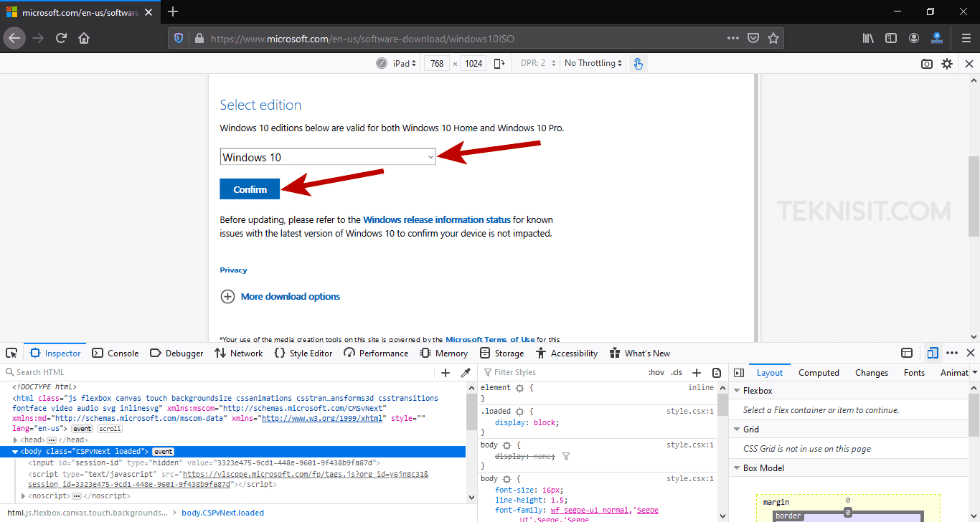The image size is (980, 522).
Task: Expand More download options
Action: [x=280, y=296]
